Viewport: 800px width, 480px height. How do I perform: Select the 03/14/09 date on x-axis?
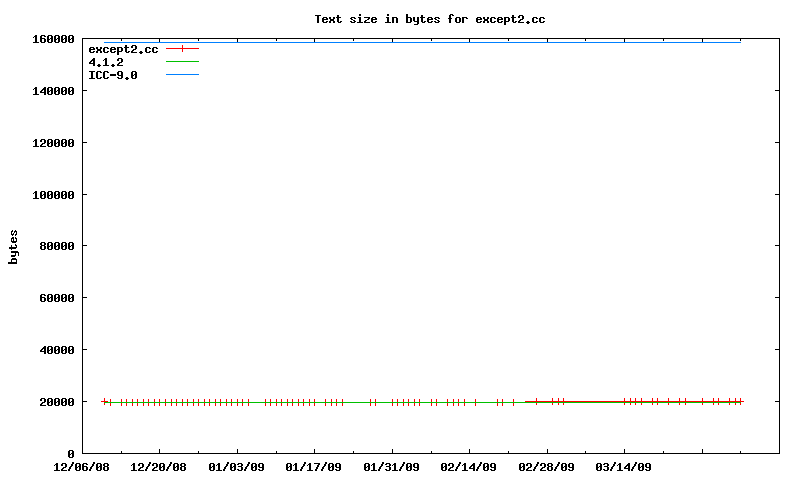[624, 467]
